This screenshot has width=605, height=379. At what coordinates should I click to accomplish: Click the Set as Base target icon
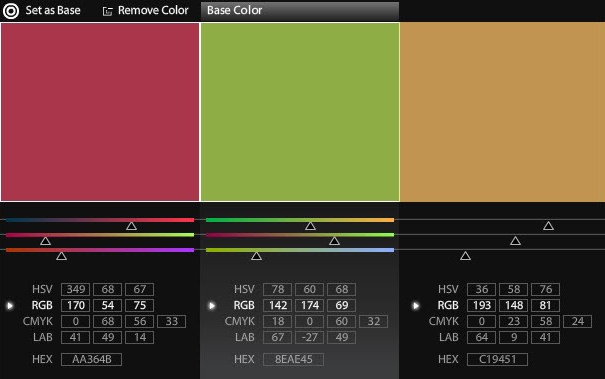tap(10, 10)
